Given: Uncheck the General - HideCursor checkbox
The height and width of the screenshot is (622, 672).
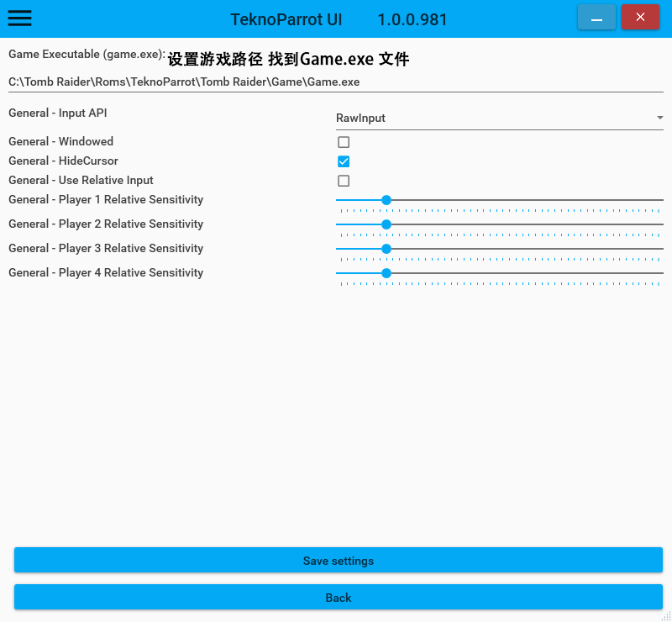Looking at the screenshot, I should tap(344, 161).
